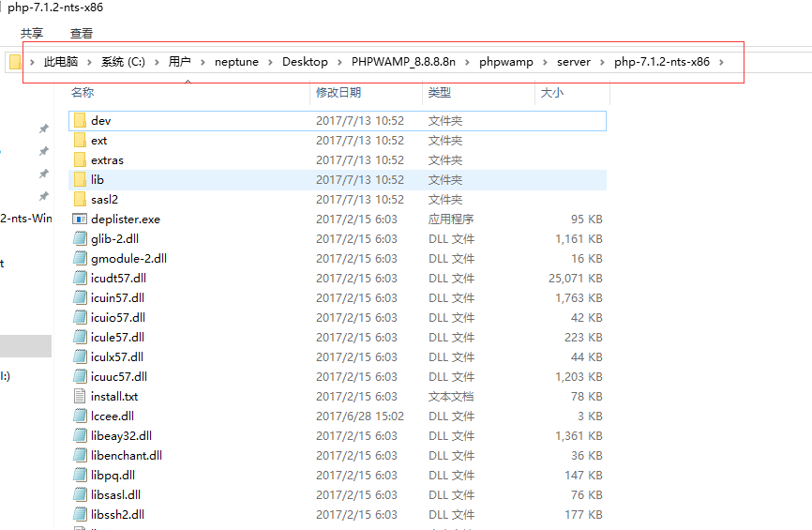
Task: Expand chevron after 用户 in path
Action: [203, 62]
